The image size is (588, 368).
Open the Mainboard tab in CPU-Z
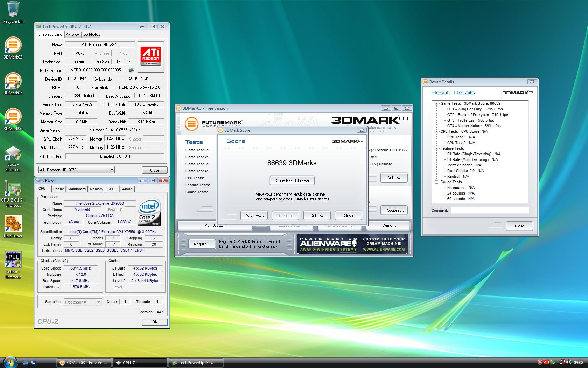point(77,189)
